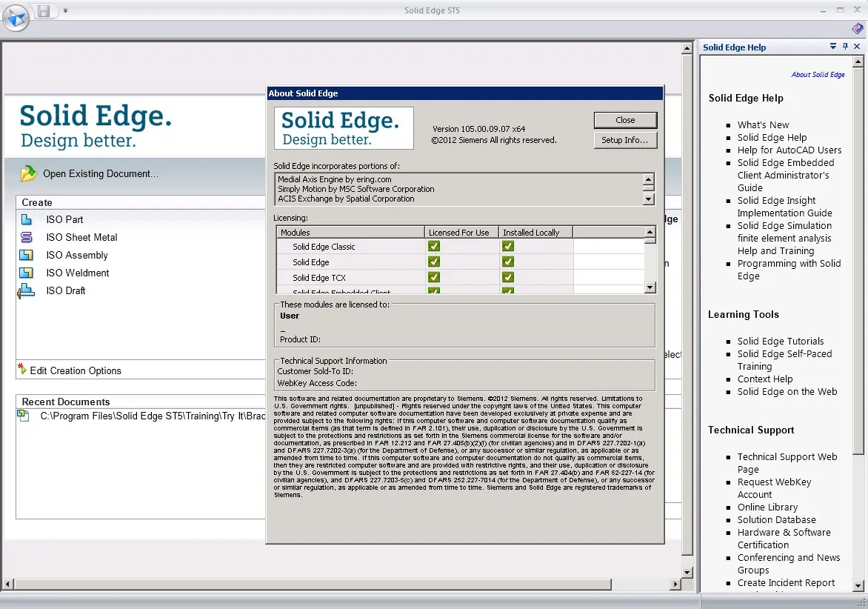Create a new ISO Weldment document
This screenshot has width=868, height=609.
pyautogui.click(x=78, y=273)
